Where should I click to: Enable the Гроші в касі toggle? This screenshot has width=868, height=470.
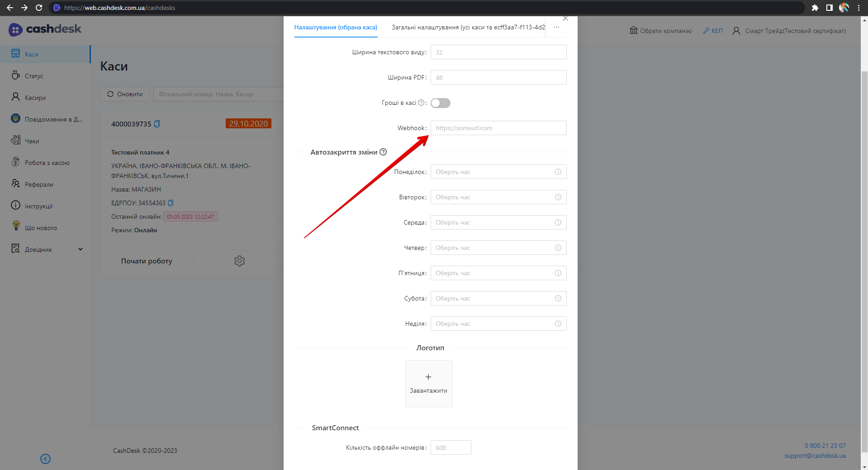440,103
